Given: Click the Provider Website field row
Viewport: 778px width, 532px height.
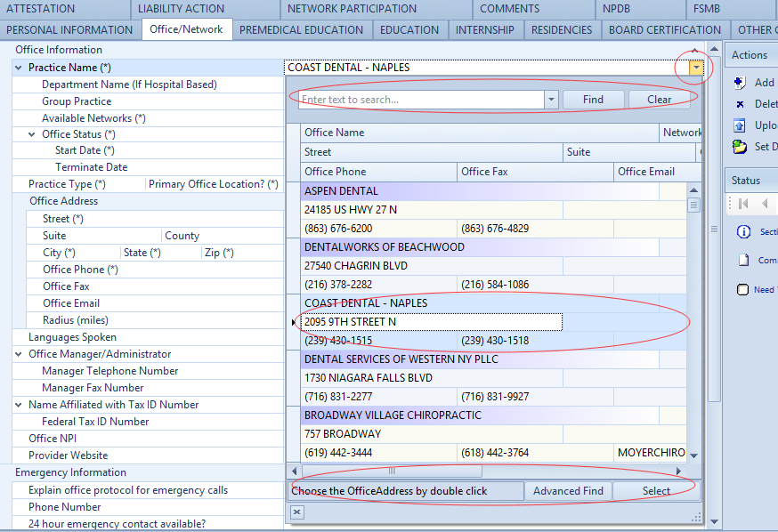Looking at the screenshot, I should click(x=148, y=455).
